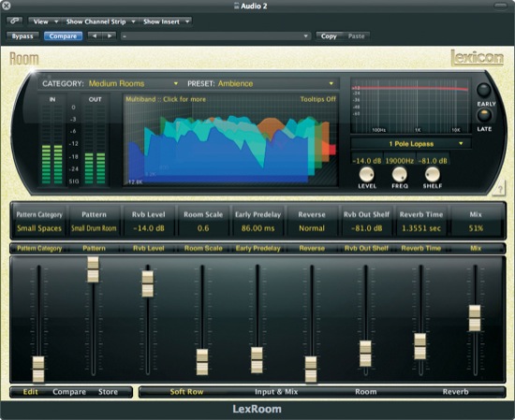Toggle Tooltips Off text
The height and width of the screenshot is (420, 515).
317,99
